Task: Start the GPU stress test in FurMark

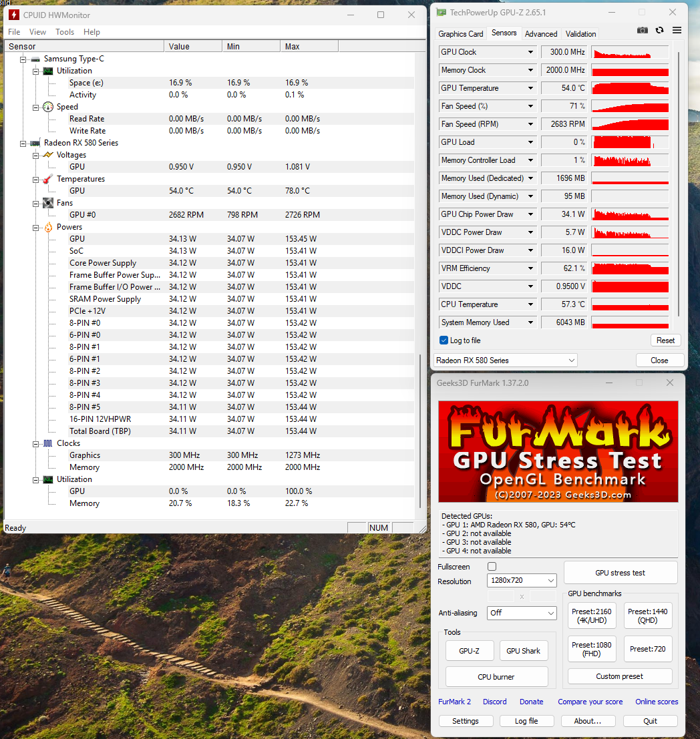Action: pyautogui.click(x=621, y=573)
